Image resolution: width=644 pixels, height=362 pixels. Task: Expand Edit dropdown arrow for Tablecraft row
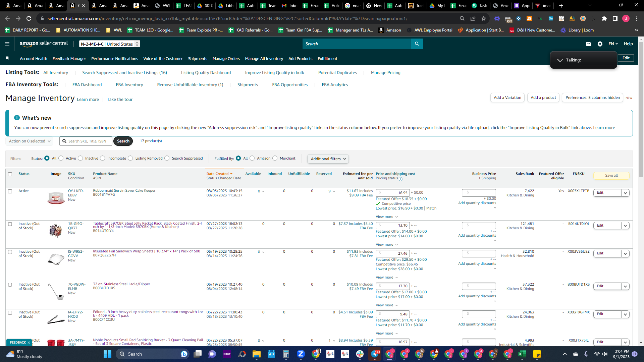[625, 226]
